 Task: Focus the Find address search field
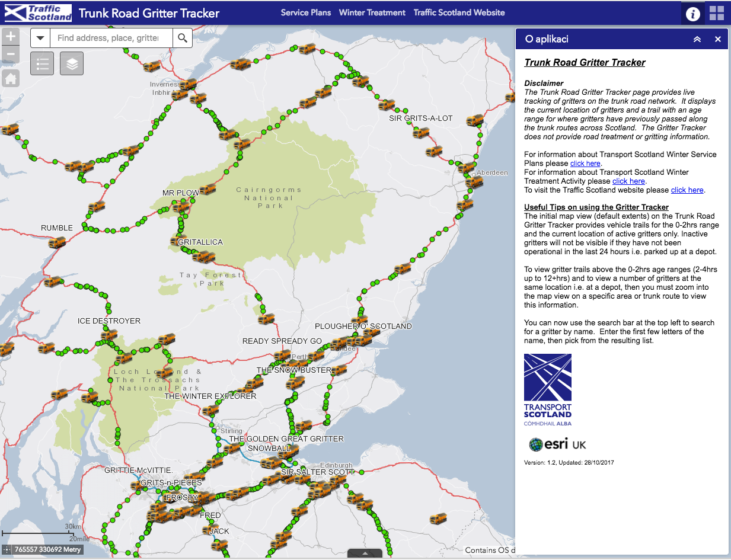pyautogui.click(x=111, y=38)
